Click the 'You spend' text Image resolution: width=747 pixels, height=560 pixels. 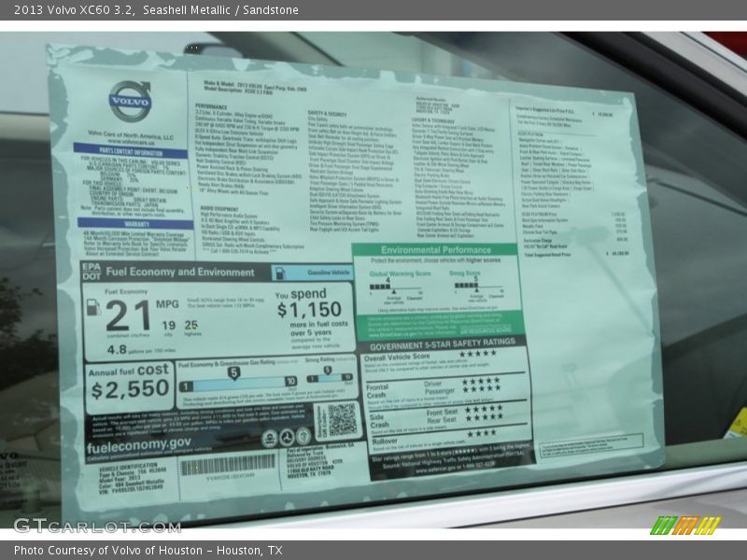point(301,294)
